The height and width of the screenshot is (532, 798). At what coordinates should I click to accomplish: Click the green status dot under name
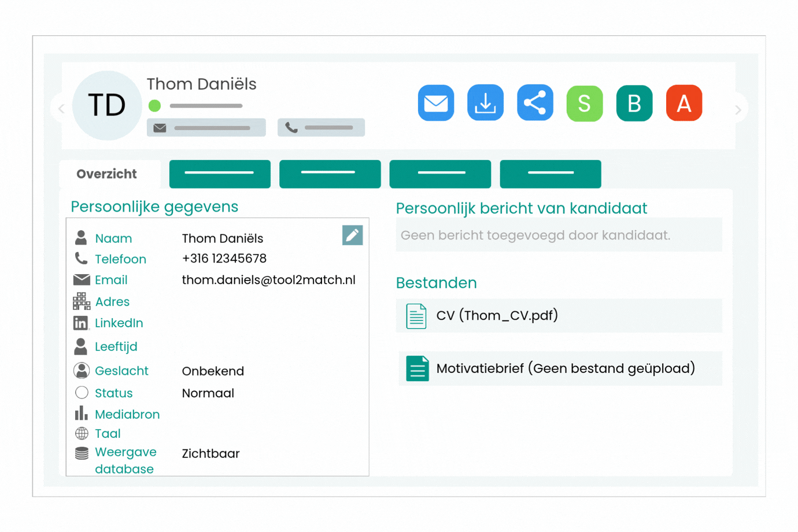pyautogui.click(x=154, y=106)
